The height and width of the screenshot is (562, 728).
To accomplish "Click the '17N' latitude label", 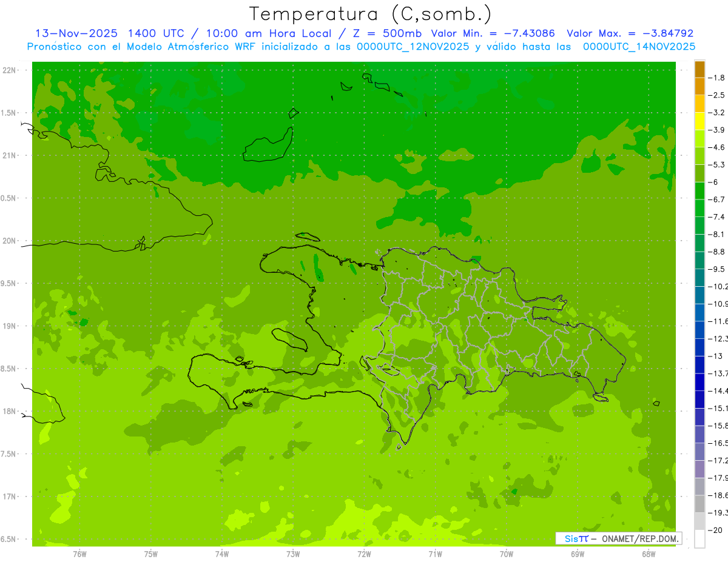I will (x=9, y=497).
